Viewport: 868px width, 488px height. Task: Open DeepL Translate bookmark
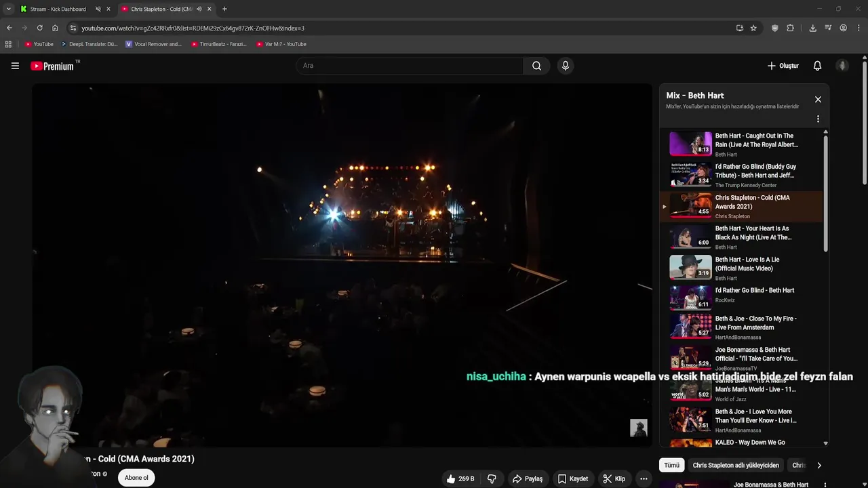[89, 44]
